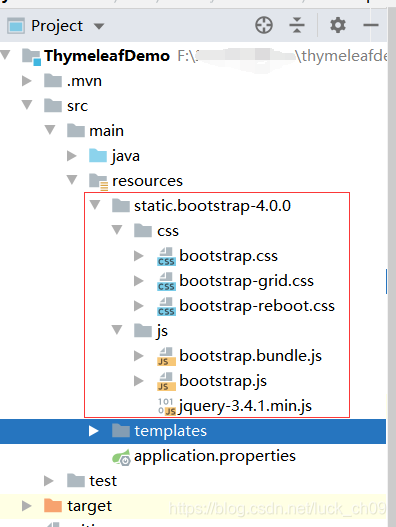This screenshot has width=396, height=527.
Task: Select the ThymeleafDemo project name
Action: pos(107,56)
